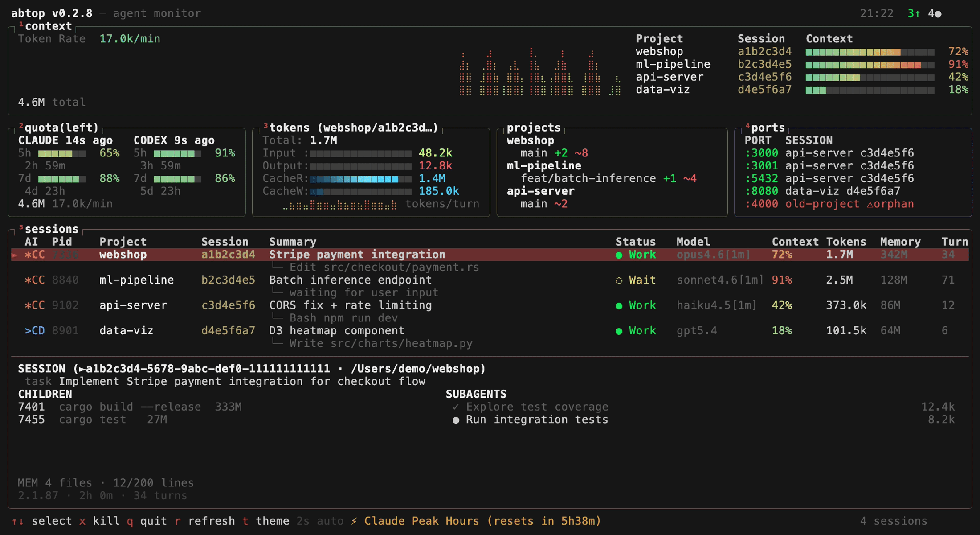980x535 pixels.
Task: Click the green Work status dot for webshop
Action: click(618, 255)
